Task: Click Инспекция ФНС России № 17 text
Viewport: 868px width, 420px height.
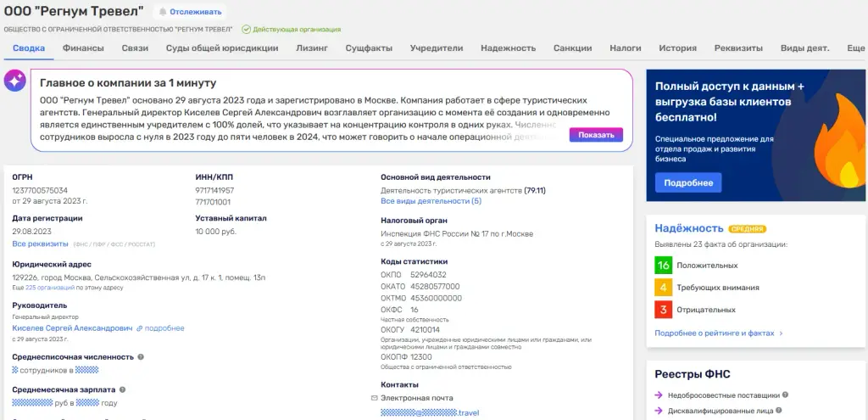Action: point(457,234)
